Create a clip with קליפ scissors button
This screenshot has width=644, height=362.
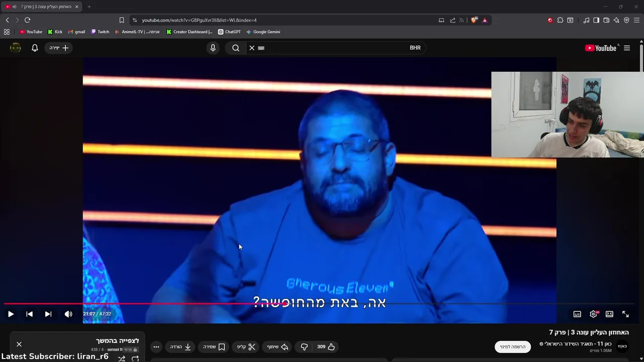tap(247, 346)
